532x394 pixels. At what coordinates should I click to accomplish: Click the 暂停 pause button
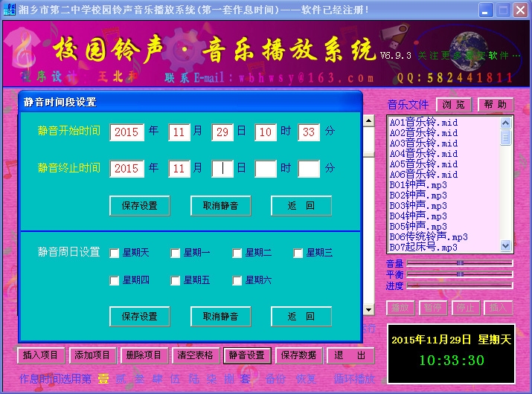[x=433, y=308]
